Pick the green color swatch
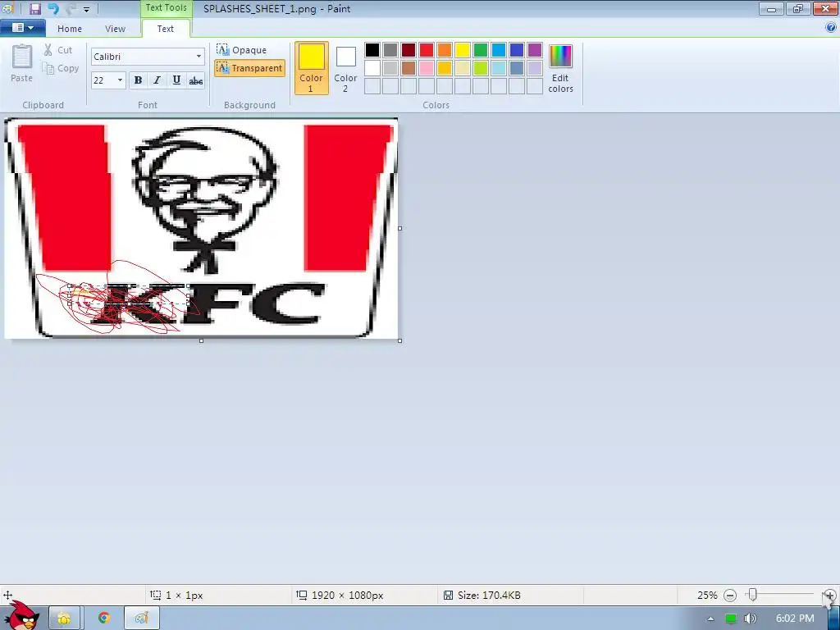Screen dimensions: 840x630 tap(481, 50)
